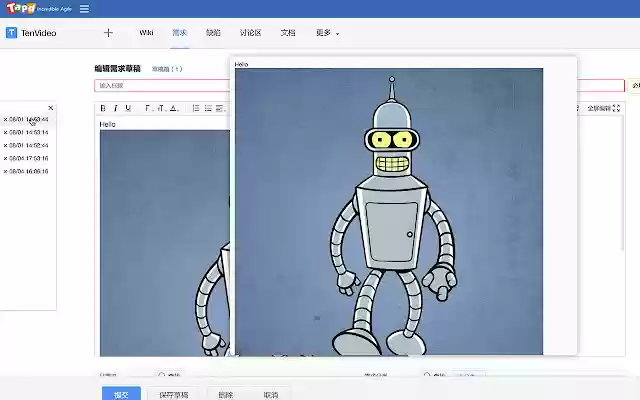Select draft entry 06/04 17:53:16
This screenshot has height=400, width=640.
point(29,158)
